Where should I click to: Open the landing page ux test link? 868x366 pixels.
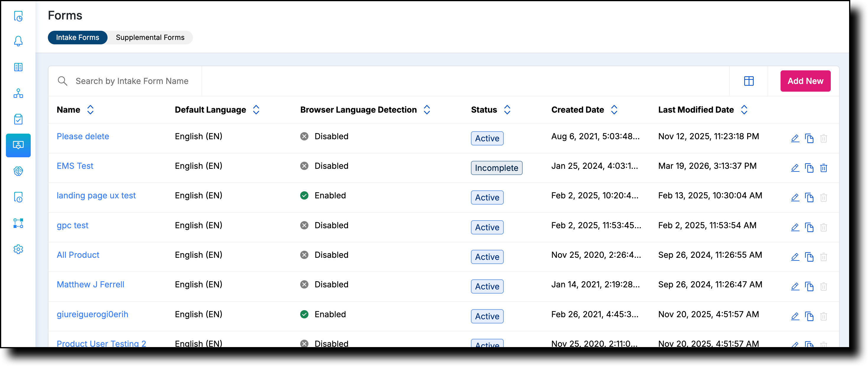click(96, 196)
